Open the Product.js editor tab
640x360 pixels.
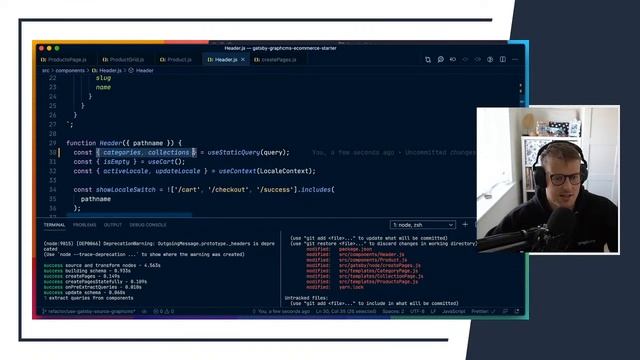[176, 60]
